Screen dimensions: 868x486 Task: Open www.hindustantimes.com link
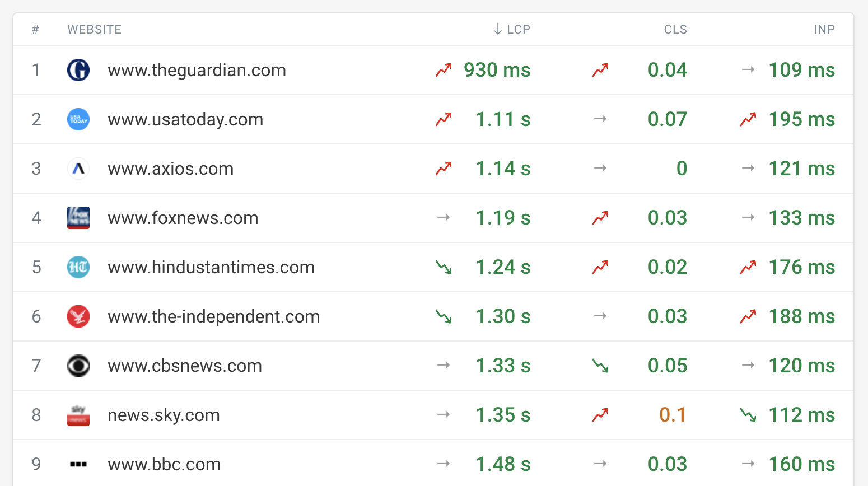[211, 267]
